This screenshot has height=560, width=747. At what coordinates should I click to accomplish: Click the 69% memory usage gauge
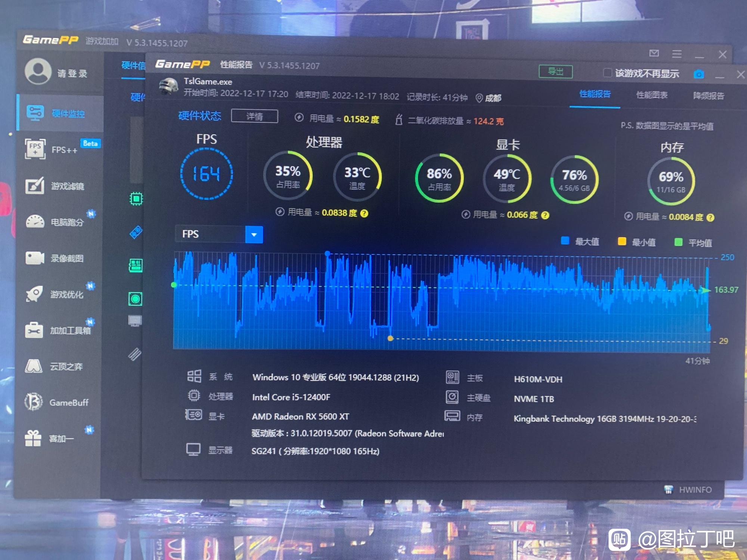[671, 181]
